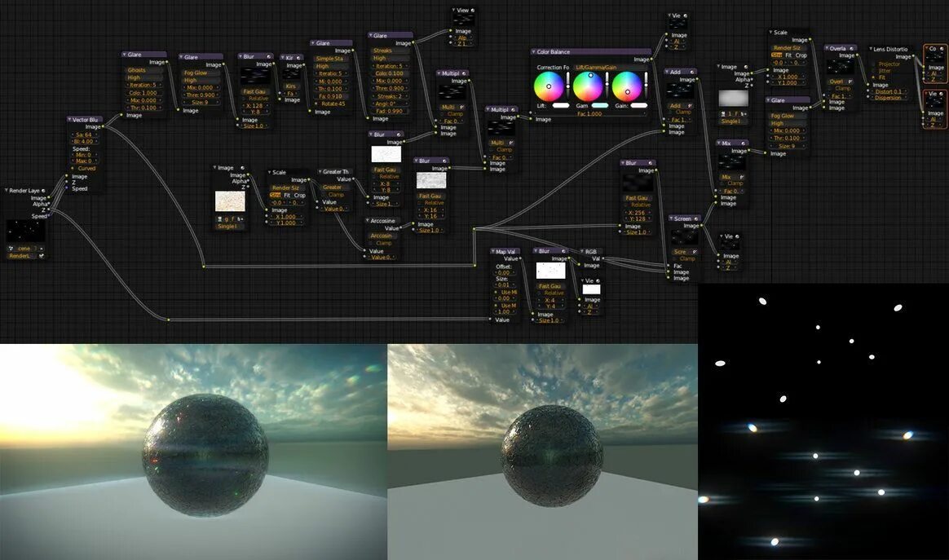Click Fac 1.000 slider in Color Balance
Viewport: 949px width, 560px height.
(589, 114)
